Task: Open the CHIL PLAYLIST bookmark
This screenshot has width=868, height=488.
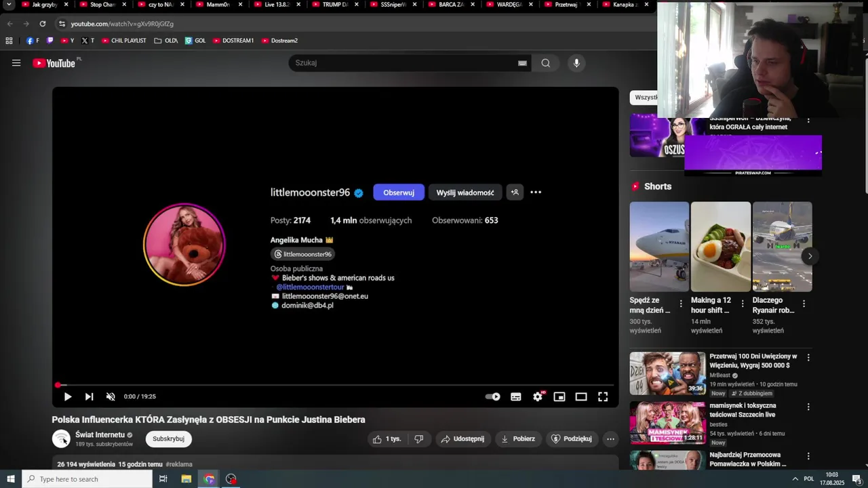Action: tap(124, 41)
